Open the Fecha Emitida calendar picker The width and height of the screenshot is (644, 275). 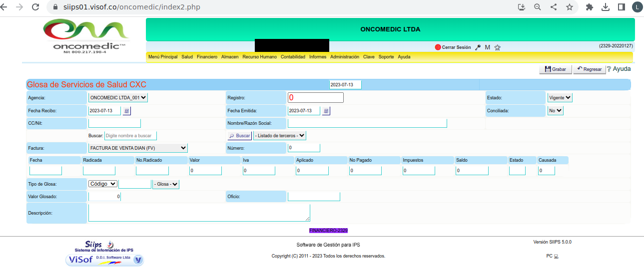(326, 111)
